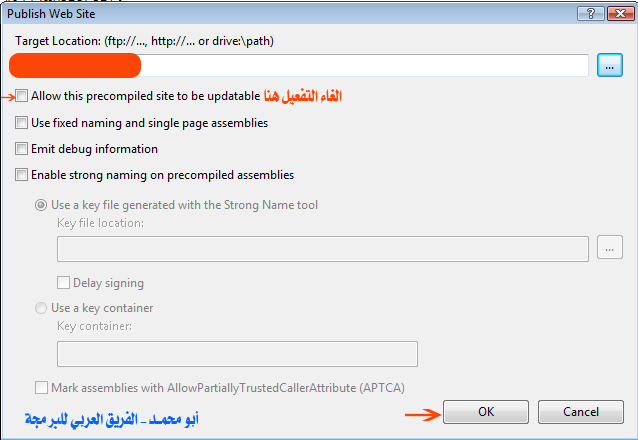The image size is (638, 440).
Task: Cancel the publish dialog
Action: [x=581, y=412]
